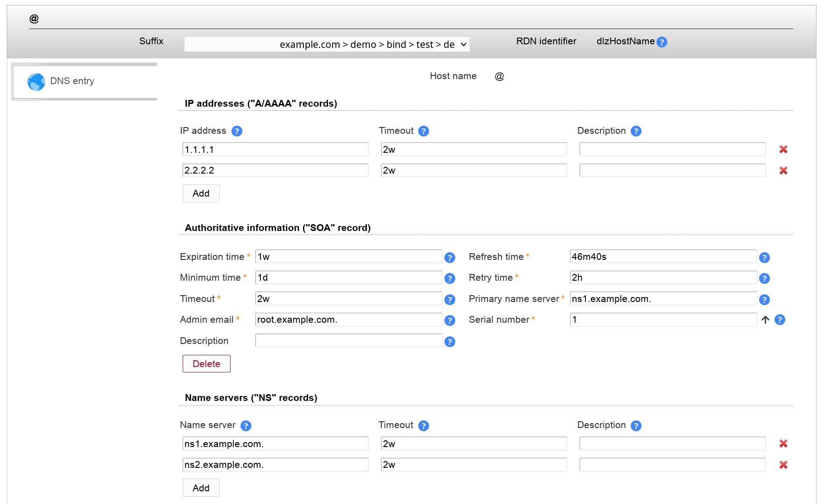Show help for Primary name server

click(764, 300)
